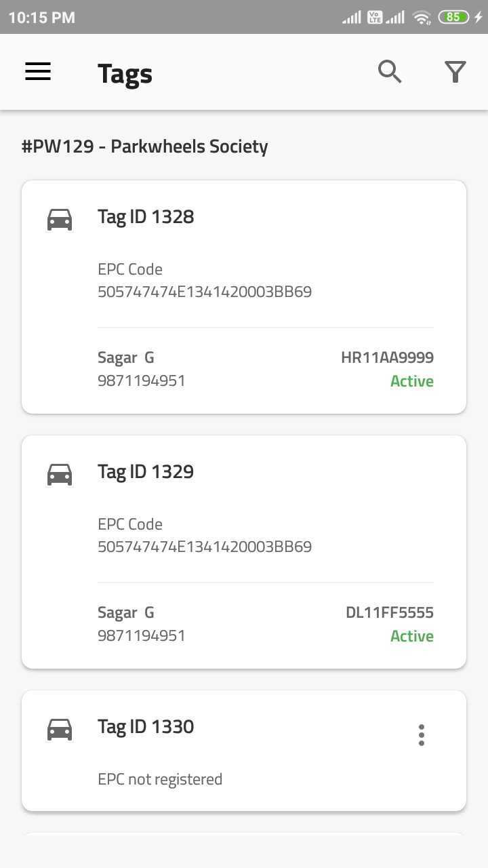
Task: Open three-dot menu for Tag ID 1330
Action: pos(422,734)
